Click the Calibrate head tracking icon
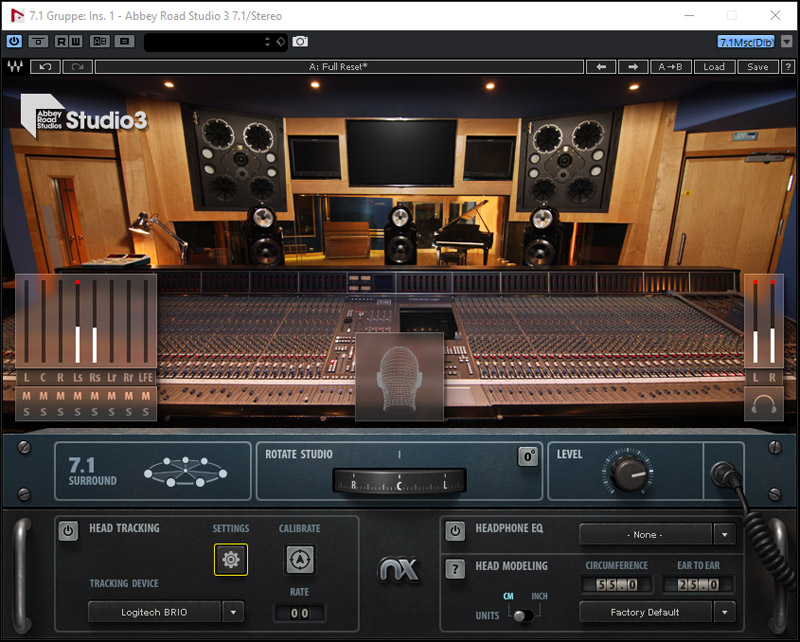 point(299,560)
